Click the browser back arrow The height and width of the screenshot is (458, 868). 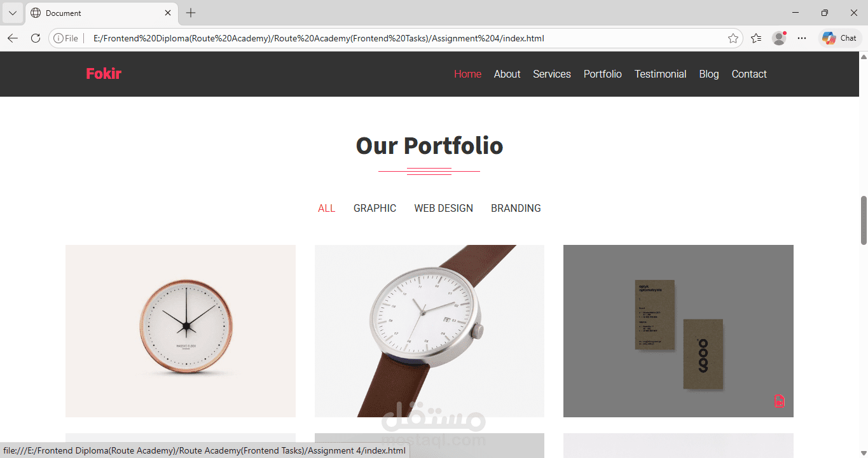13,38
